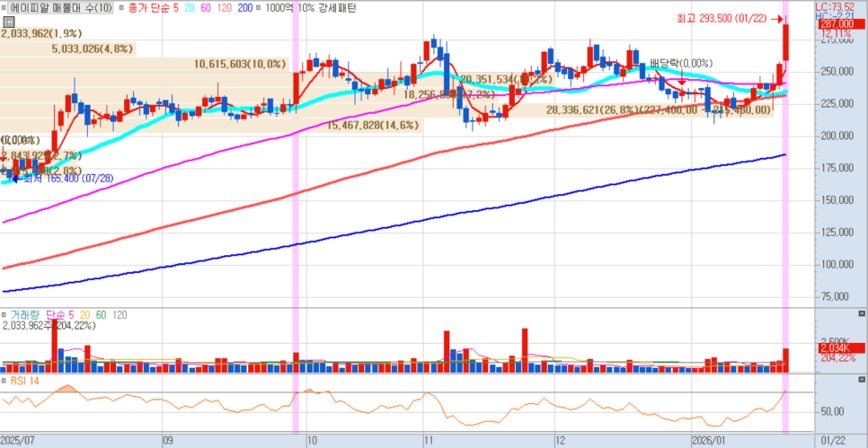Click the 150,000 price axis label
The width and height of the screenshot is (868, 448).
(x=836, y=199)
